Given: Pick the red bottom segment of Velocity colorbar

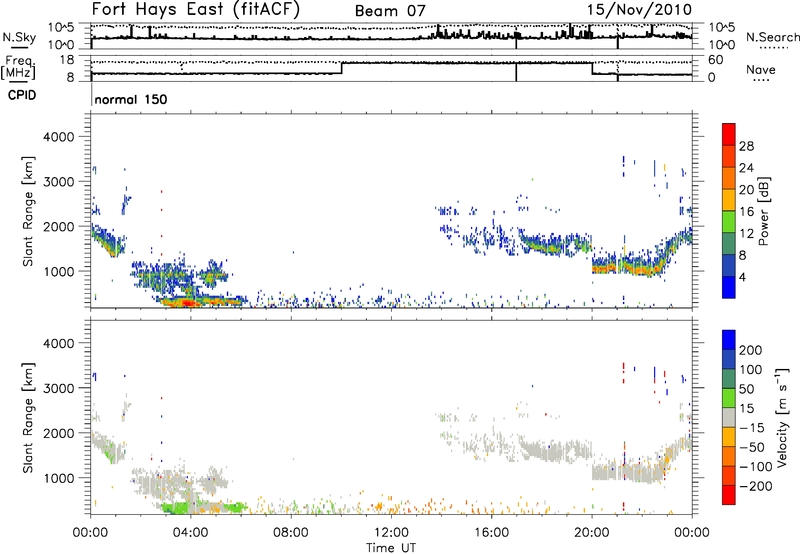Looking at the screenshot, I should click(729, 495).
